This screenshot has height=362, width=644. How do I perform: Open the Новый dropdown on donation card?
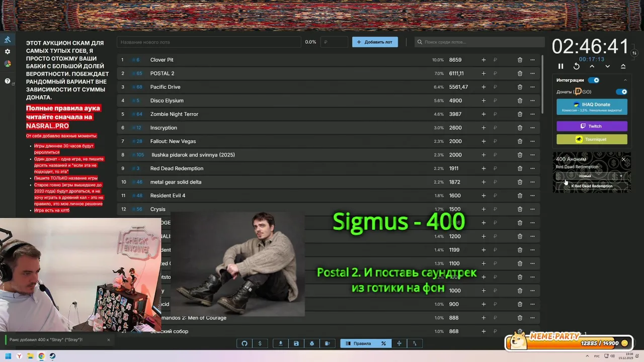(x=592, y=176)
